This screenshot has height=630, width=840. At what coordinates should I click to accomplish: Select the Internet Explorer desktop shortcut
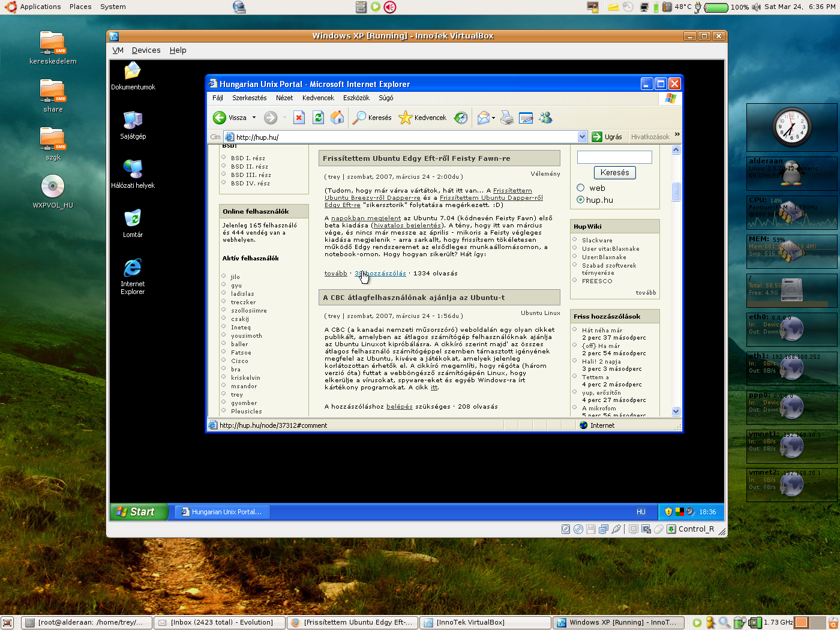(x=133, y=277)
